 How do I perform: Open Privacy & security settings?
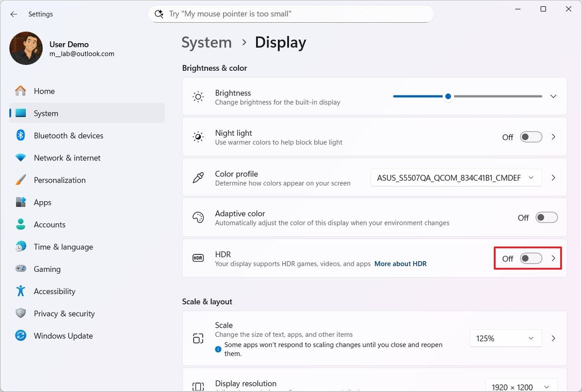click(x=20, y=314)
